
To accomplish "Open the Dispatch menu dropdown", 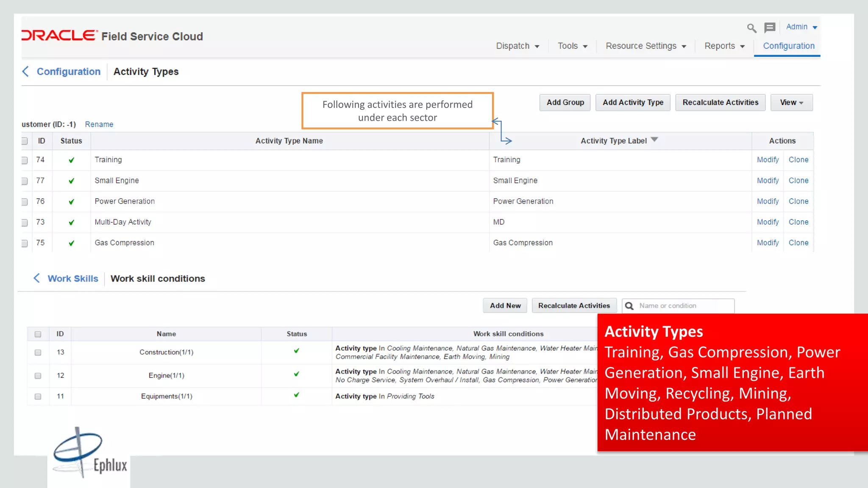I will coord(517,46).
